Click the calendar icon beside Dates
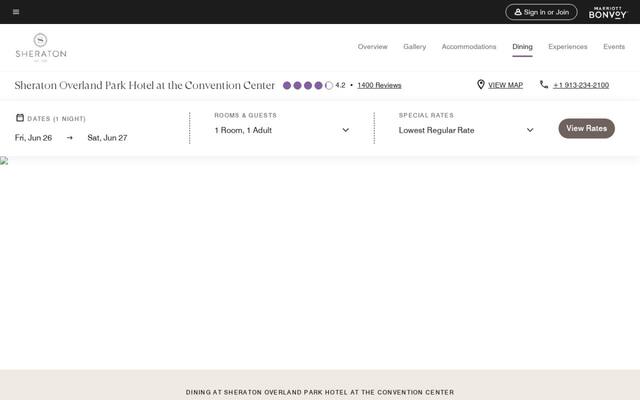Viewport: 640px width, 400px height. pos(20,118)
